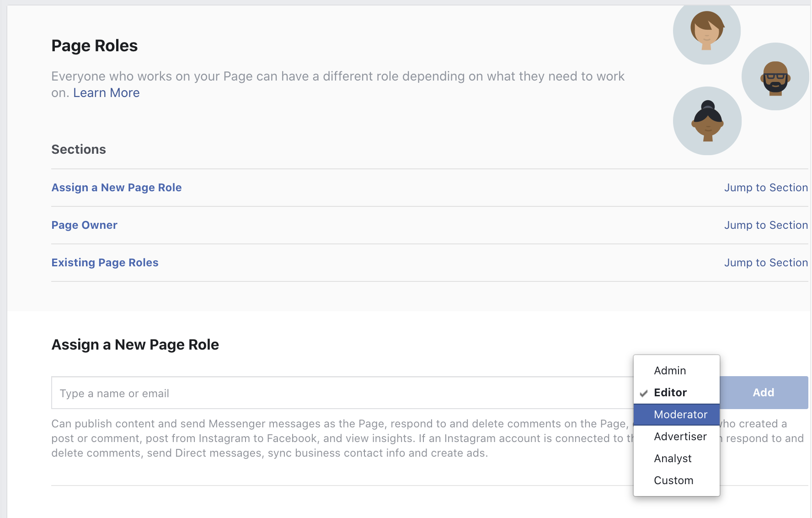This screenshot has height=518, width=812.
Task: Click the avatar with hair bun
Action: (707, 121)
